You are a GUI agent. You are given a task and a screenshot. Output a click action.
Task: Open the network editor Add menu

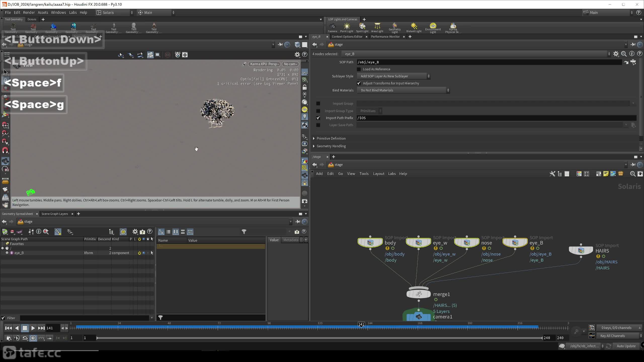pos(319,174)
